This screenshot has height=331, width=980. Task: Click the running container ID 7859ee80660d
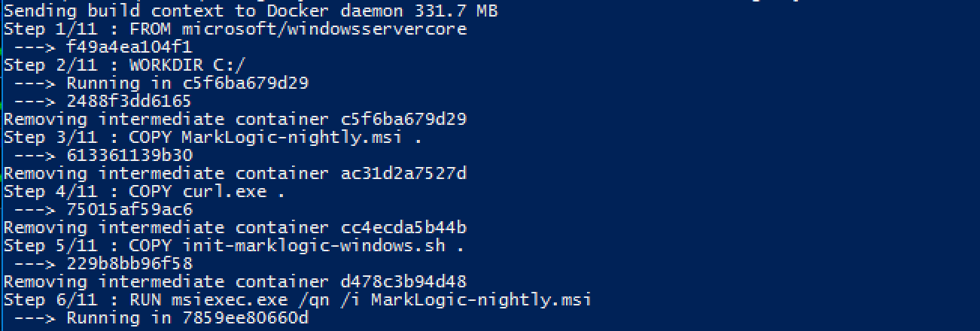[245, 318]
